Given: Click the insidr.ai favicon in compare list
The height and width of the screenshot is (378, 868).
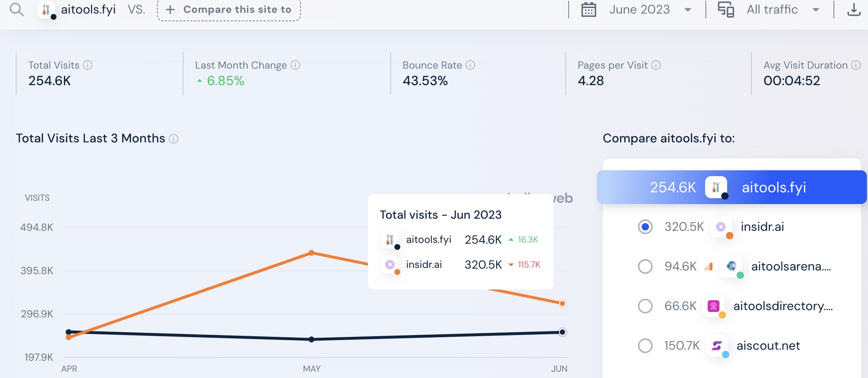Looking at the screenshot, I should coord(721,227).
